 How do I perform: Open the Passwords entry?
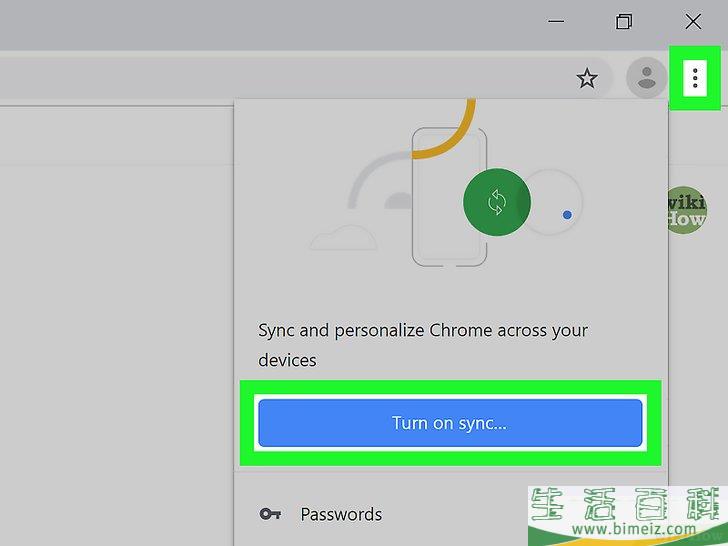click(x=450, y=514)
